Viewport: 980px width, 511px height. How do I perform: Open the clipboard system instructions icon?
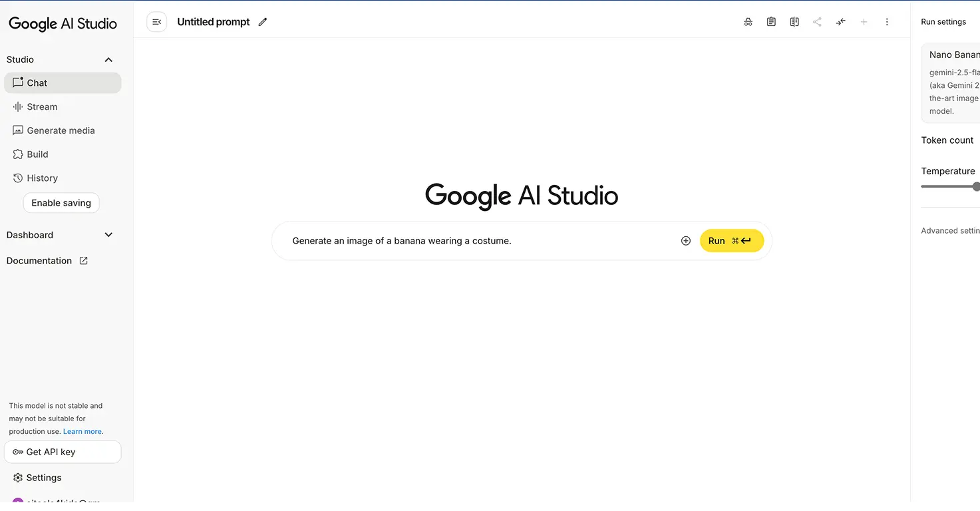[x=771, y=22]
